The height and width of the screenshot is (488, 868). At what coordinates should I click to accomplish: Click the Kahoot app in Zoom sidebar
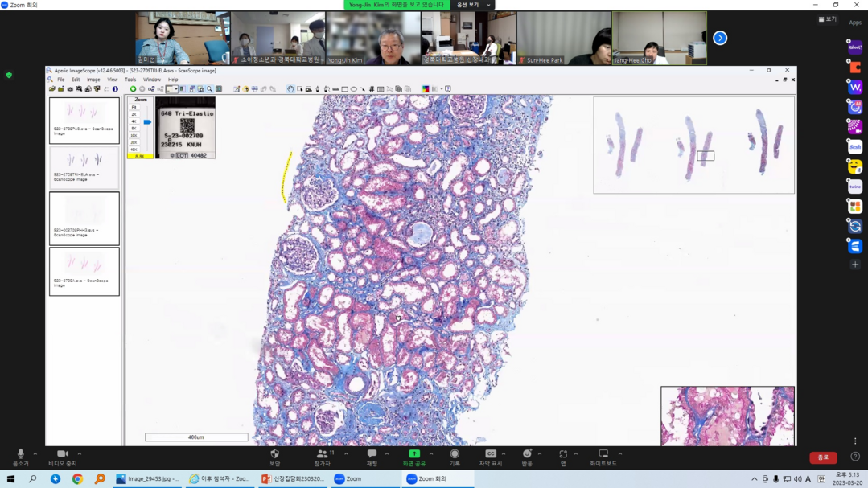(x=854, y=47)
